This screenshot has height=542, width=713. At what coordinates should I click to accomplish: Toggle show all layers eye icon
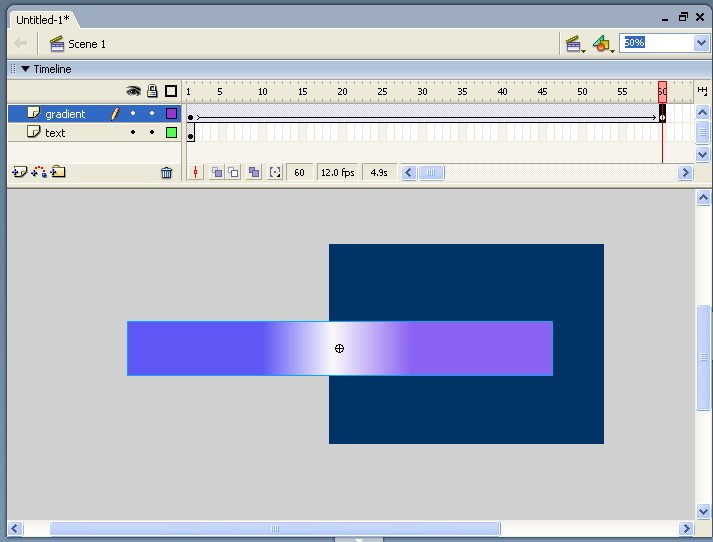(x=133, y=91)
